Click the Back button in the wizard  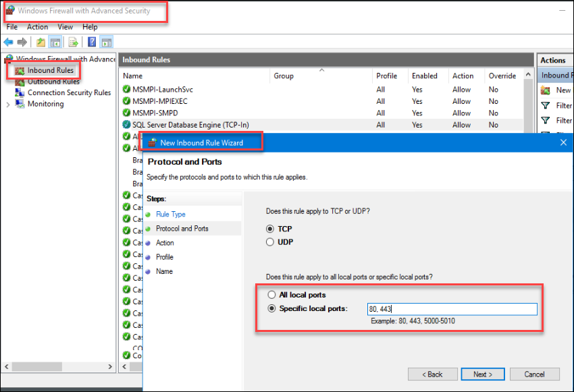[432, 374]
